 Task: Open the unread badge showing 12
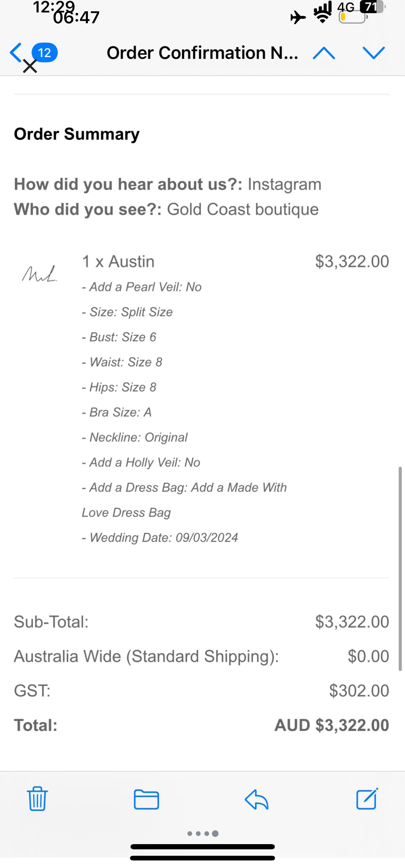(x=45, y=52)
